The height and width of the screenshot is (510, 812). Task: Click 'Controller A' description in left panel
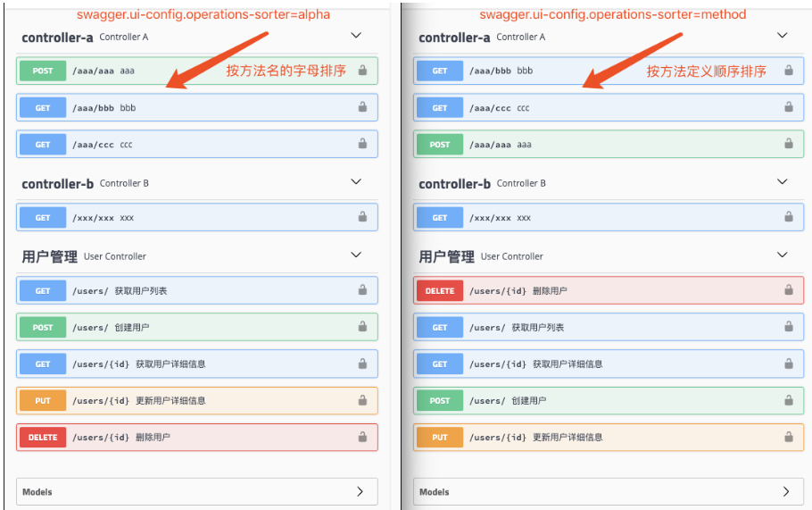pyautogui.click(x=124, y=37)
